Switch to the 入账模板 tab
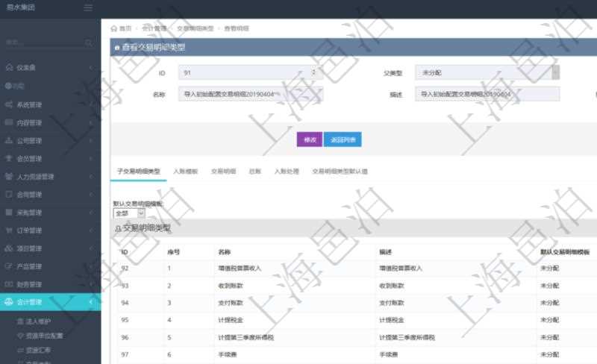This screenshot has height=364, width=597. [185, 172]
